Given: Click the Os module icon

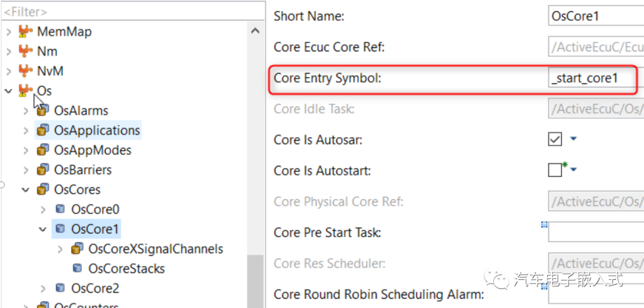Looking at the screenshot, I should pos(26,91).
